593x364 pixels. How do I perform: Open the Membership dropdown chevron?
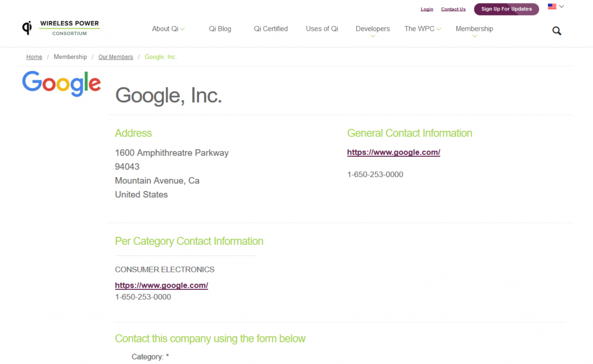(x=474, y=36)
